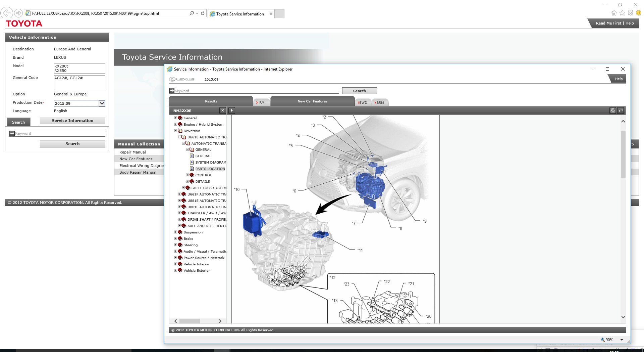Select Steering in the tree
644x352 pixels.
coord(191,245)
